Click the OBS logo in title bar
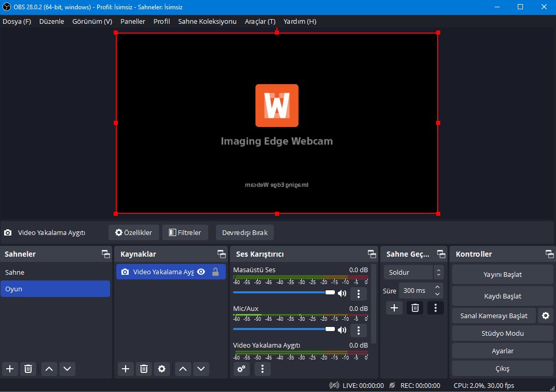 pos(6,7)
